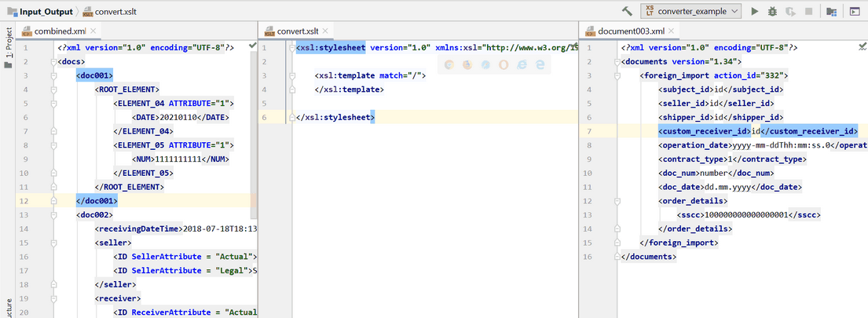Open the Project tool window from sidebar
This screenshot has height=318, width=868.
coord(8,49)
